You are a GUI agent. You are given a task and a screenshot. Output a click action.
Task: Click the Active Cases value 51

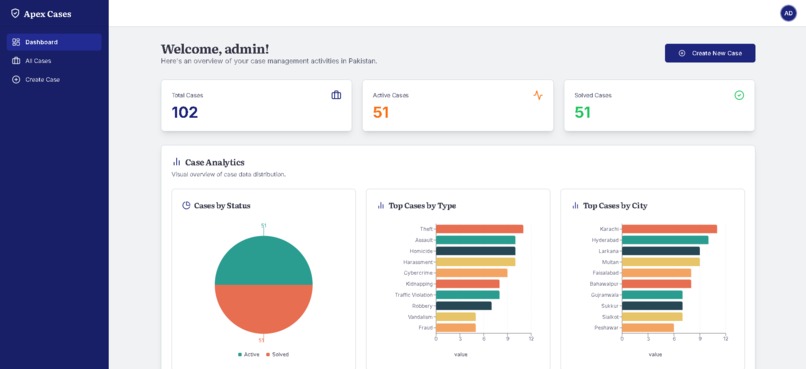(x=381, y=112)
